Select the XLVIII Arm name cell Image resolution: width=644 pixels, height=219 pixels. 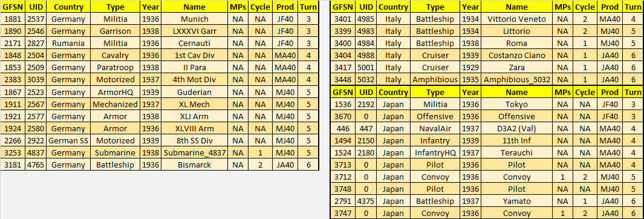[195, 128]
